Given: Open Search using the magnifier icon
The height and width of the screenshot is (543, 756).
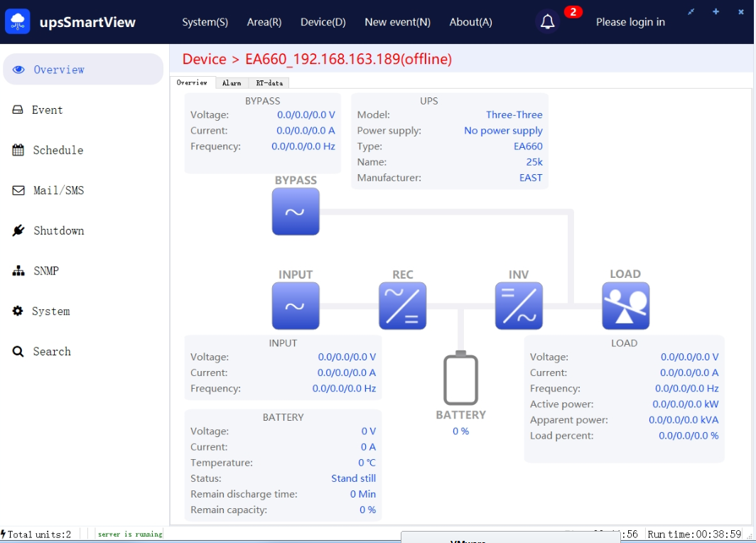Looking at the screenshot, I should pos(18,351).
